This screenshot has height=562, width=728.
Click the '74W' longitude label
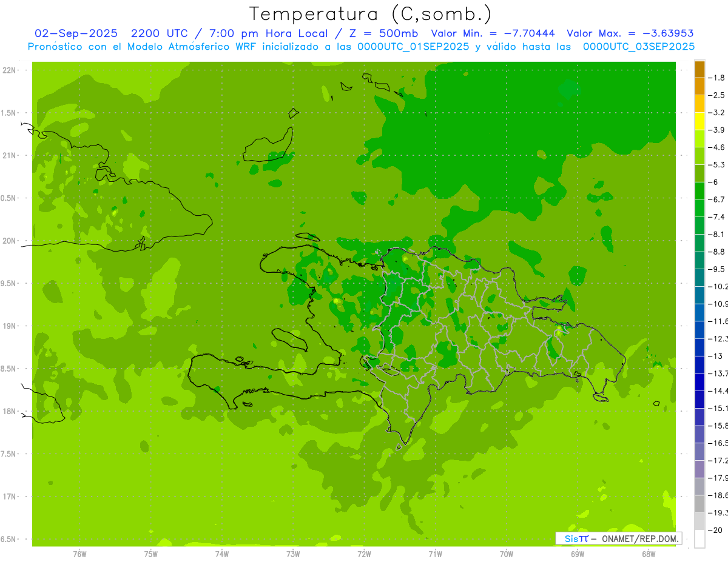pyautogui.click(x=222, y=554)
